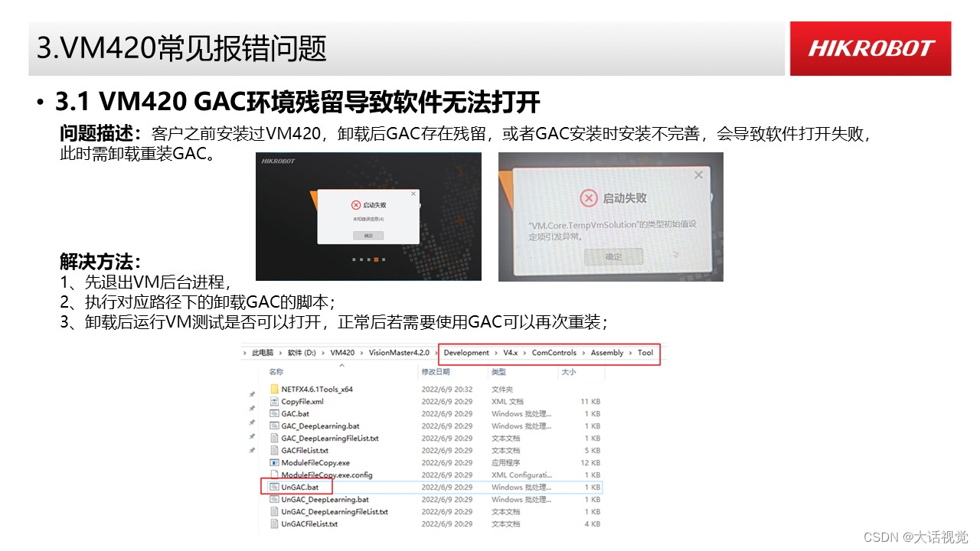Select the NETFX4.6.1Tools_x64 folder name
Image resolution: width=980 pixels, height=551 pixels.
point(317,390)
